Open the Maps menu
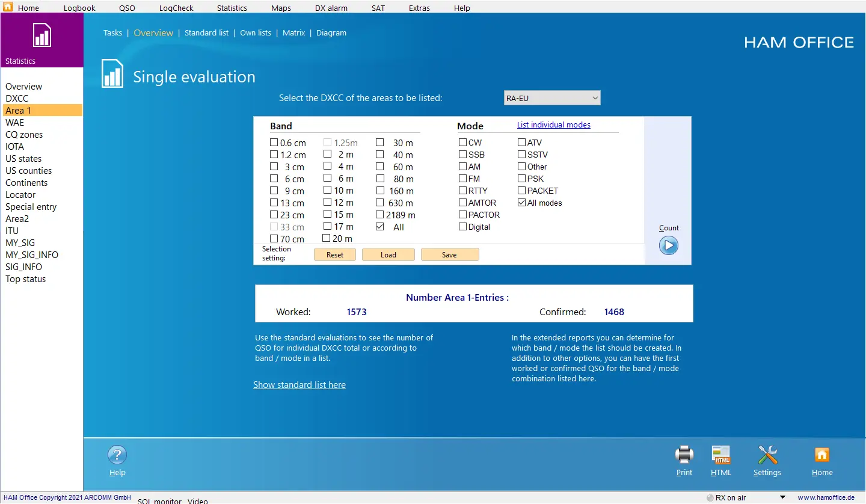Screen dimensions: 866x504 pos(281,8)
